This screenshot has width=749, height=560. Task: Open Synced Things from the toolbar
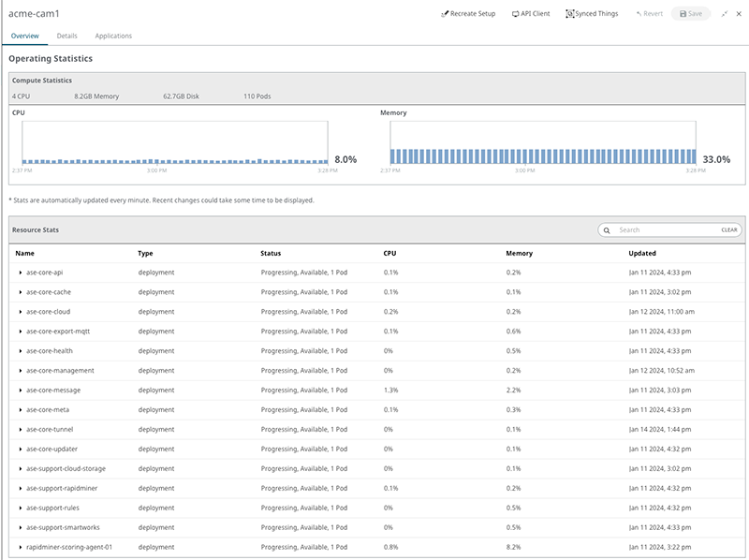coord(592,14)
